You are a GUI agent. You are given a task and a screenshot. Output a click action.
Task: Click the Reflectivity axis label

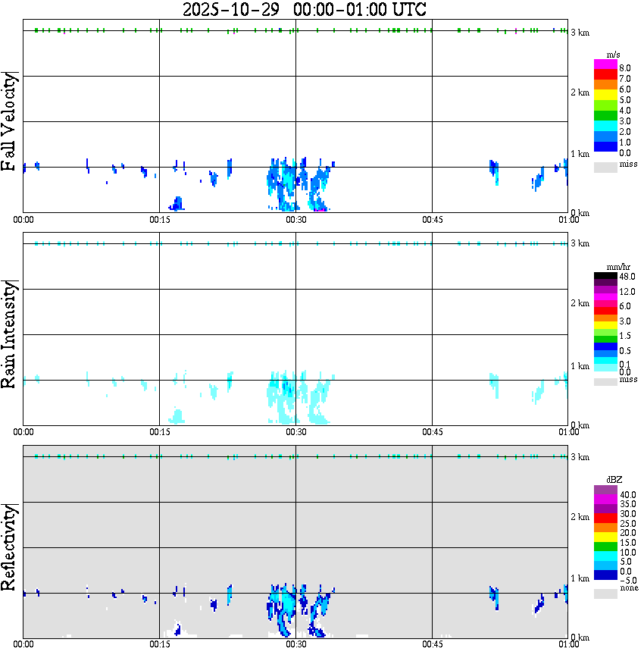(9, 547)
